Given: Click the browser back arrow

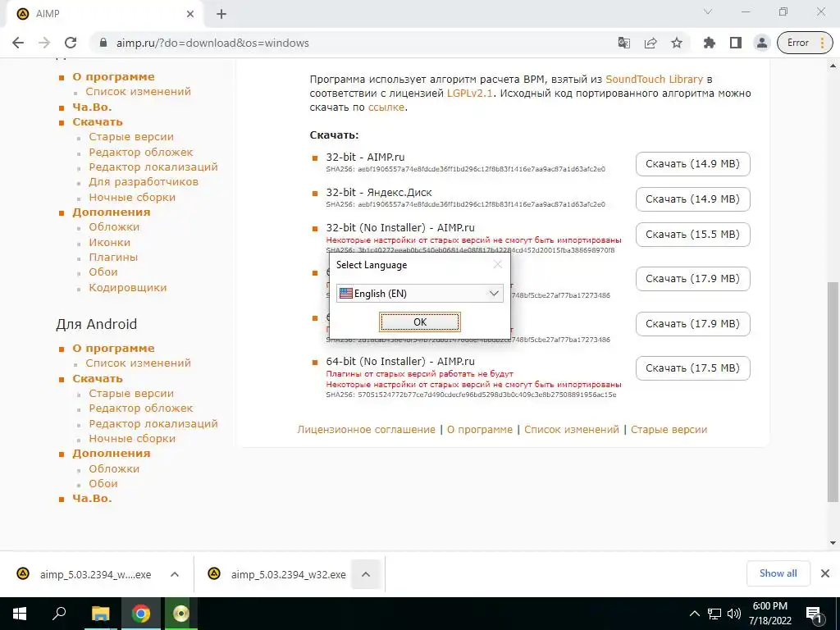Looking at the screenshot, I should [18, 43].
